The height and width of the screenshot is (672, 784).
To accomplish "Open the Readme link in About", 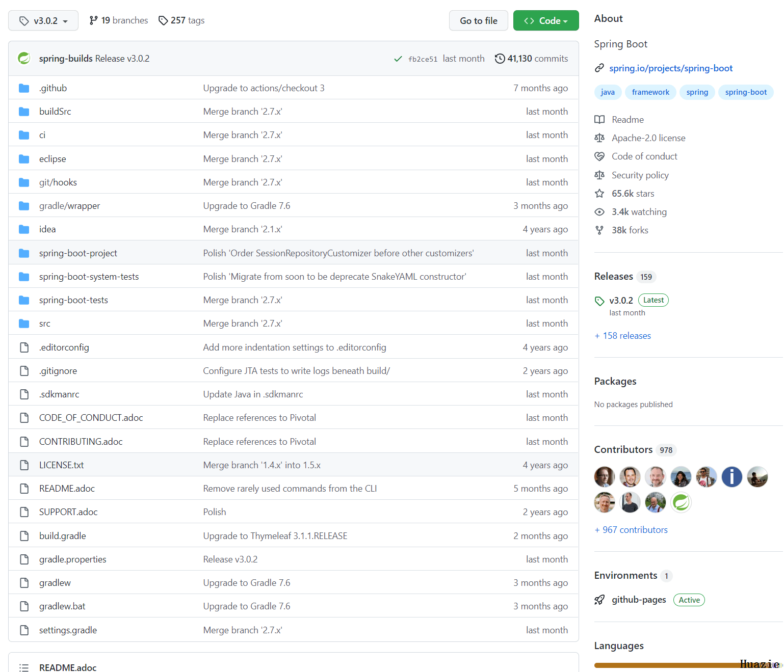I will (x=628, y=120).
